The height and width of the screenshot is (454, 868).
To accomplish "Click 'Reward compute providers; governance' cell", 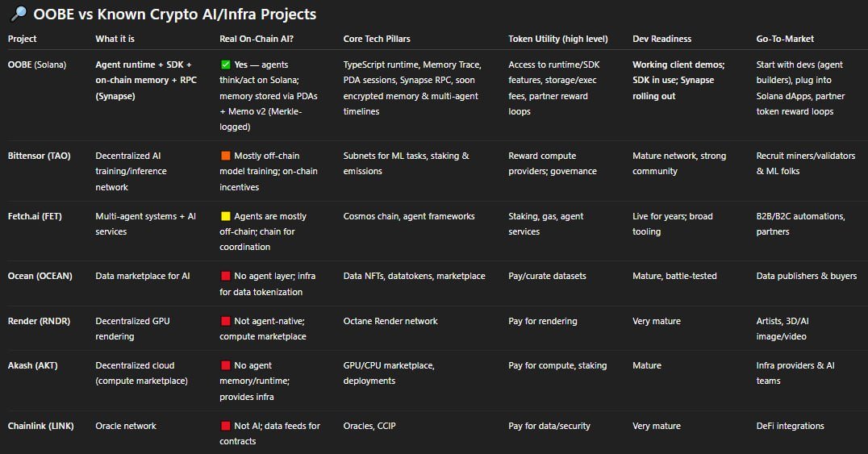I will coord(553,164).
